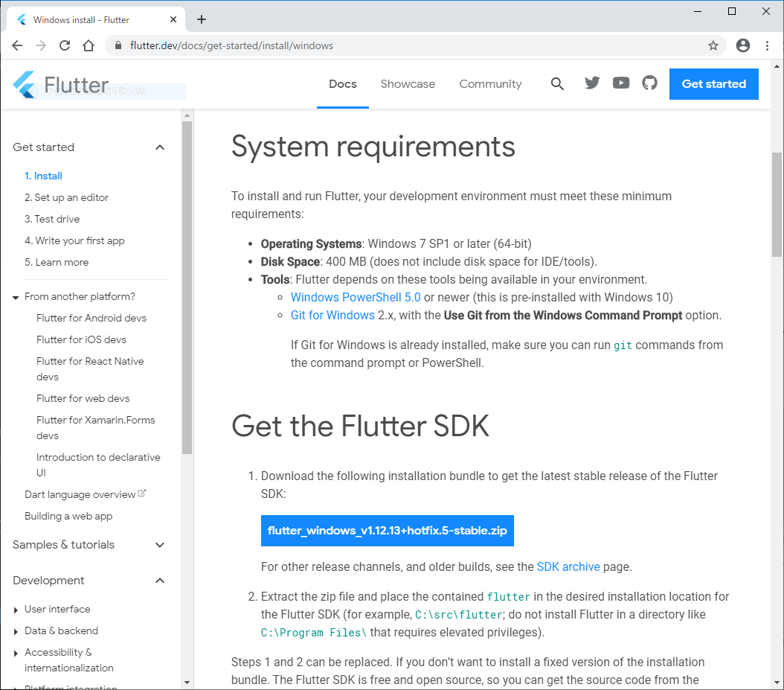Open Flutter's Twitter icon link

click(x=592, y=83)
